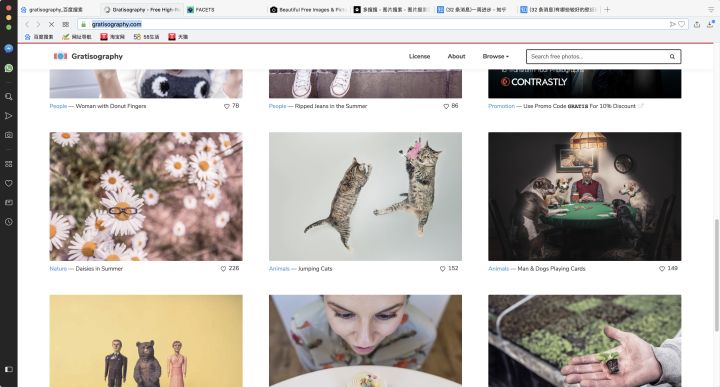Click the search magnifier in search box
Screen dimensions: 720x387
point(672,56)
